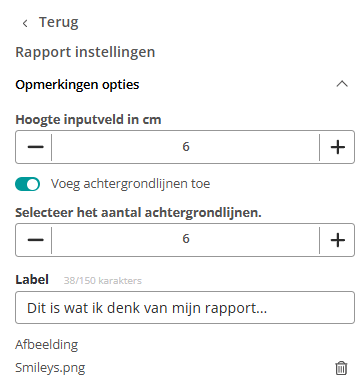The width and height of the screenshot is (364, 389).
Task: Focus the Label text input field
Action: point(185,307)
